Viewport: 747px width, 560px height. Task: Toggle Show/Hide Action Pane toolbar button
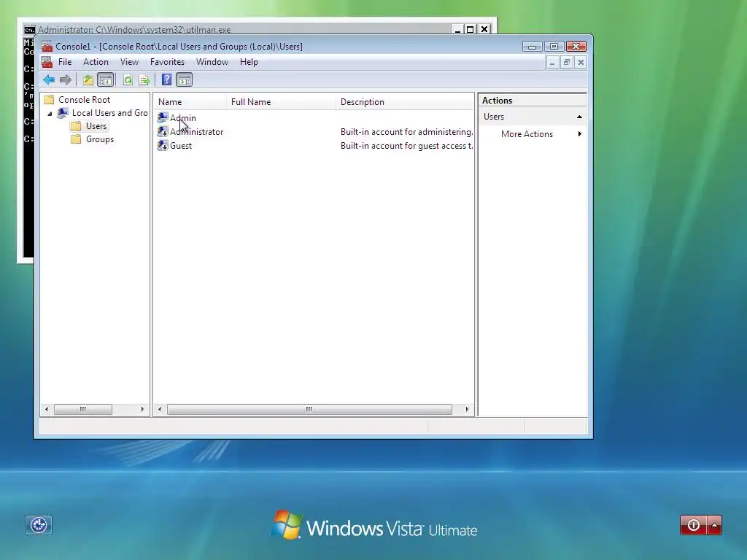tap(185, 80)
